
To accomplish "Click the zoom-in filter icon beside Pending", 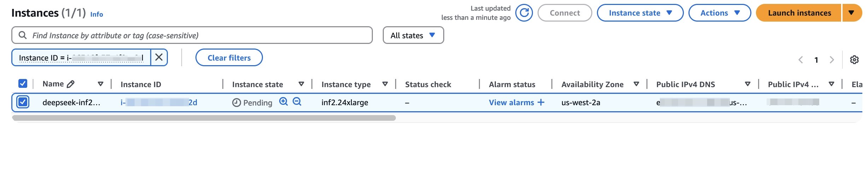I will pos(283,102).
